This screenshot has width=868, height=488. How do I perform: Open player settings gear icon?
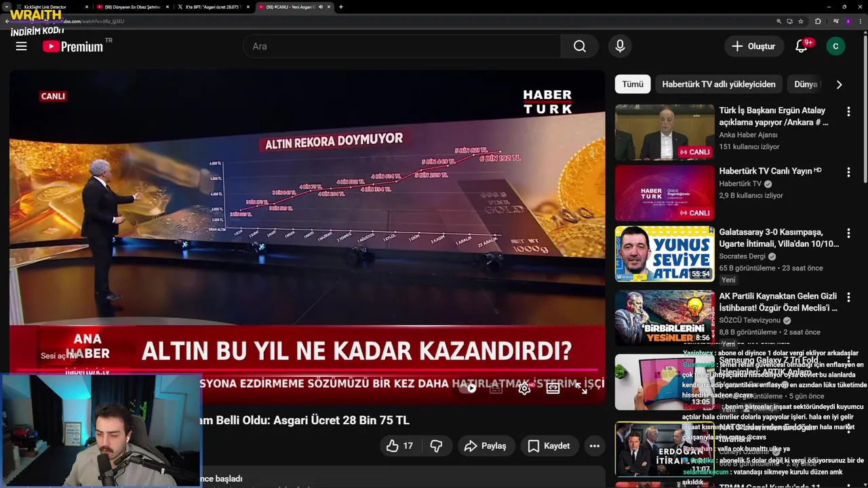[524, 388]
